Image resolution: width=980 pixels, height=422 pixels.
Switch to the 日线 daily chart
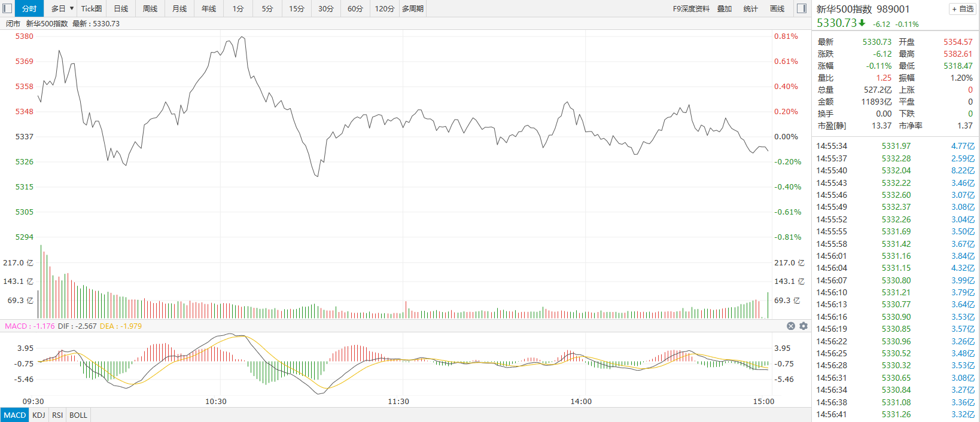tap(121, 8)
